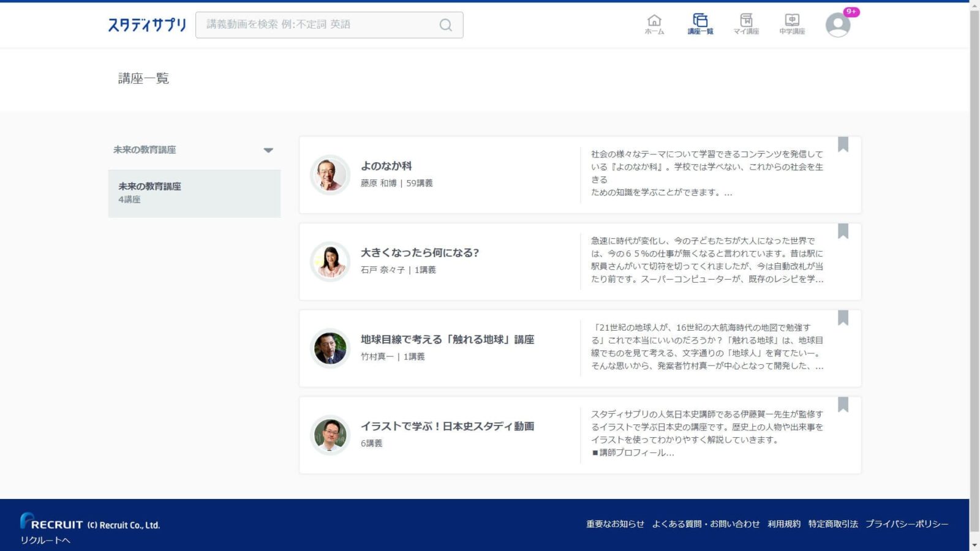Click 石戸 奈々子 | 1講義 text

coord(398,270)
